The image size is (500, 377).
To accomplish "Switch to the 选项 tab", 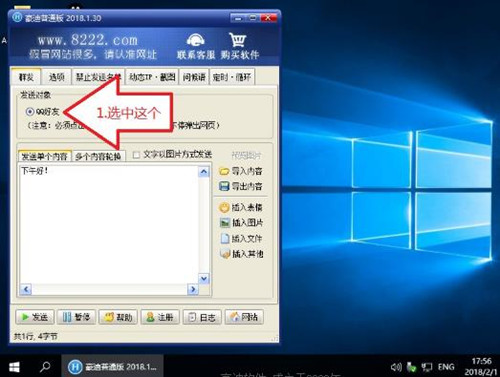I will click(57, 77).
